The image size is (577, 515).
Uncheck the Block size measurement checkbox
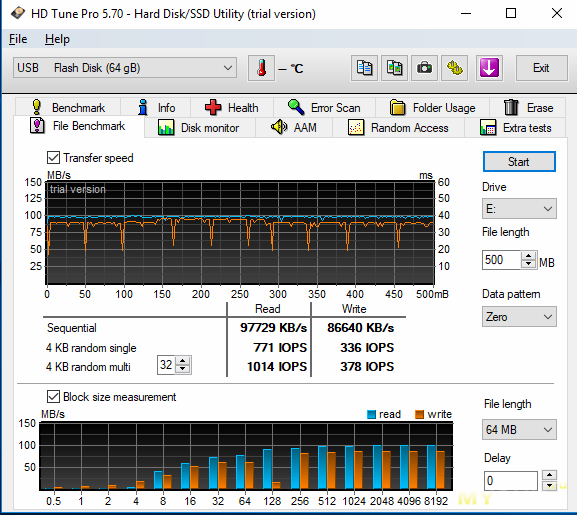tap(53, 397)
